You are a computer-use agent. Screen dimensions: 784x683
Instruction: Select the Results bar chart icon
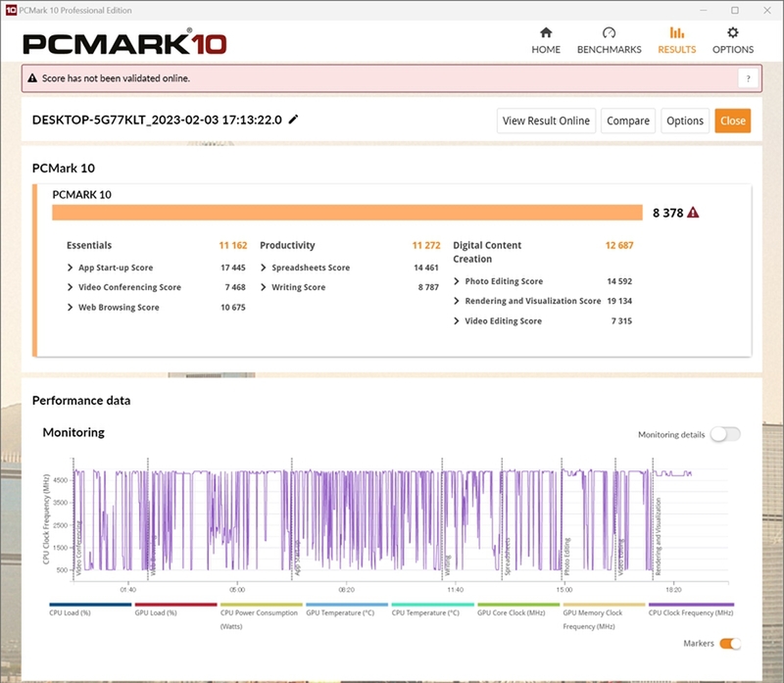676,33
